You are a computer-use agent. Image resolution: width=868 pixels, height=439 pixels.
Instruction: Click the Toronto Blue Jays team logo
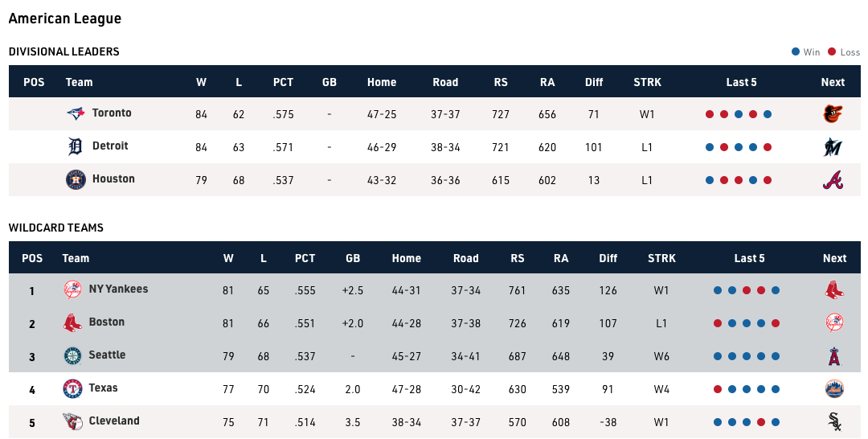point(76,114)
